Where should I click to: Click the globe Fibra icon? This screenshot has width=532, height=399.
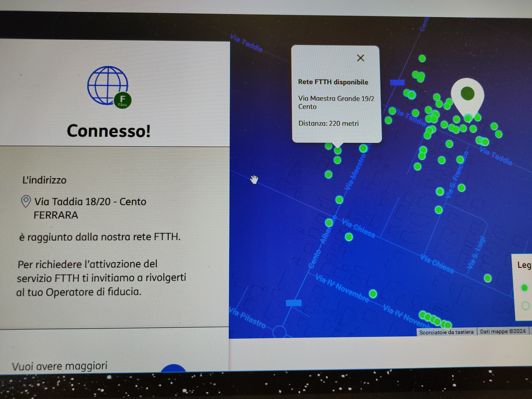(108, 86)
